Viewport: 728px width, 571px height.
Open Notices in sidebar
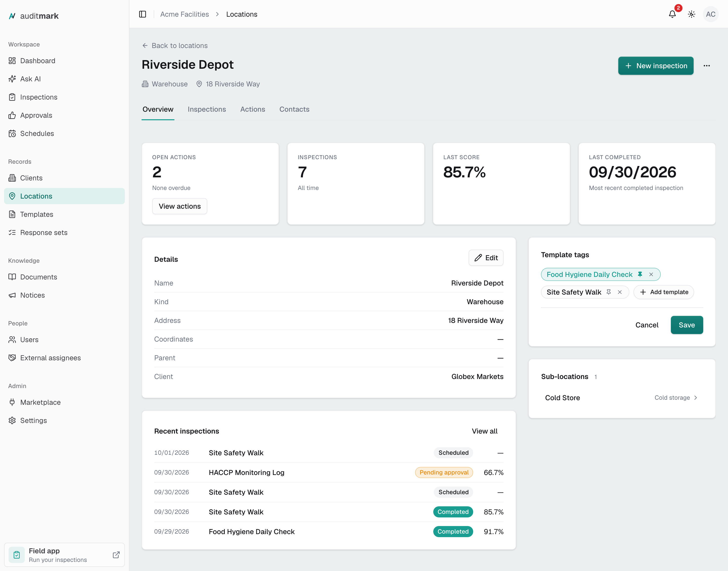[x=64, y=295]
